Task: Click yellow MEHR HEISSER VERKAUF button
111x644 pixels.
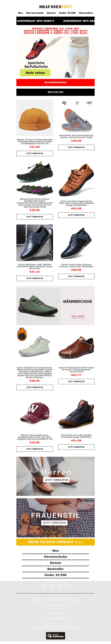Action: pyautogui.click(x=55, y=542)
